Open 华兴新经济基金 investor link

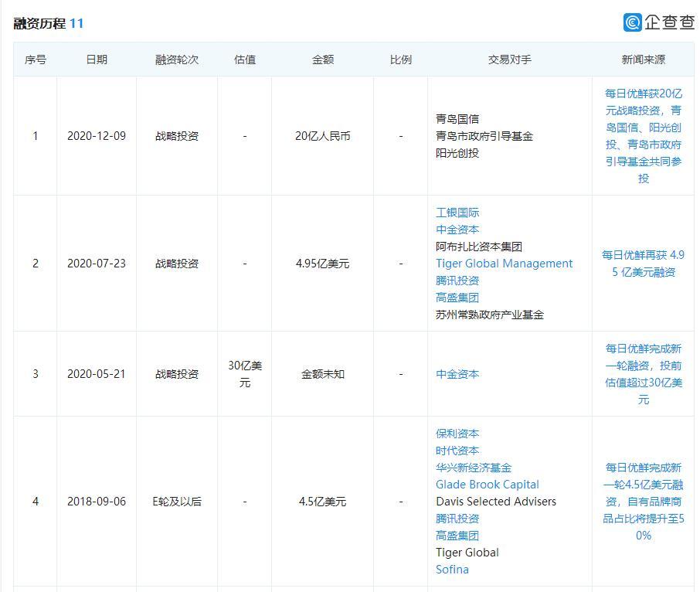pyautogui.click(x=473, y=468)
